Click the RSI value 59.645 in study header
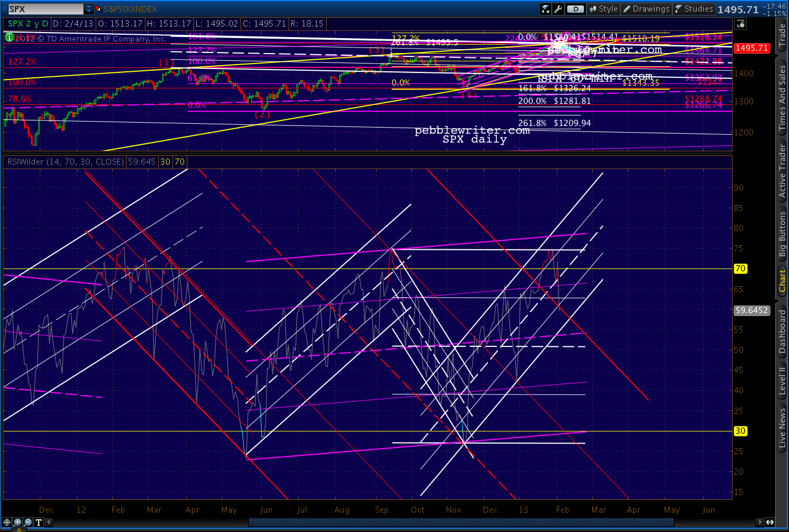Image resolution: width=789 pixels, height=532 pixels. (x=142, y=162)
